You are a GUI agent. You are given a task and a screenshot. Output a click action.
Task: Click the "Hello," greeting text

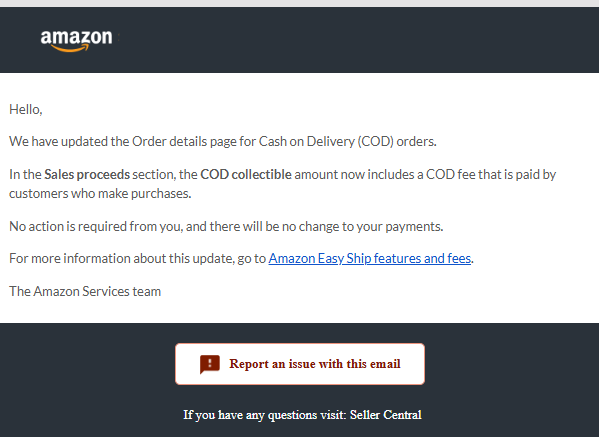[26, 110]
